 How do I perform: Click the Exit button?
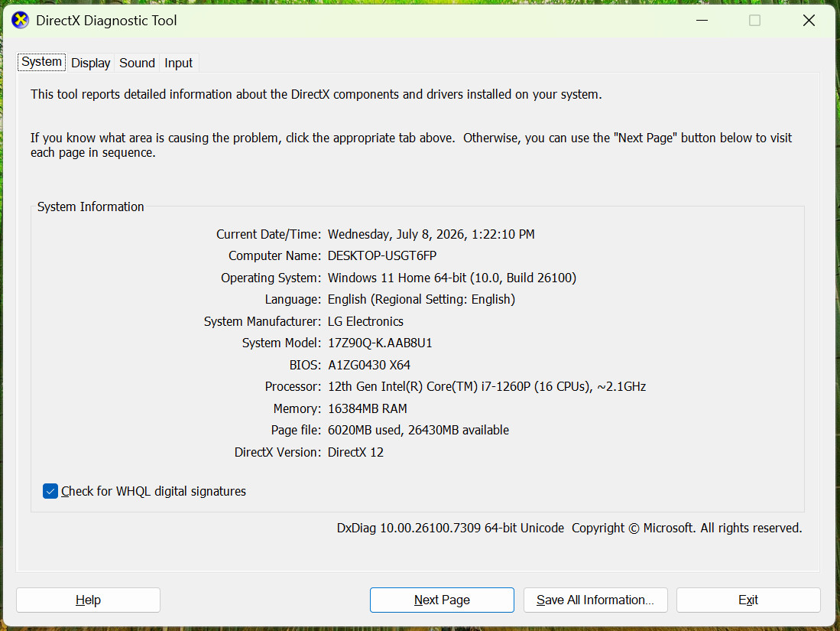748,600
